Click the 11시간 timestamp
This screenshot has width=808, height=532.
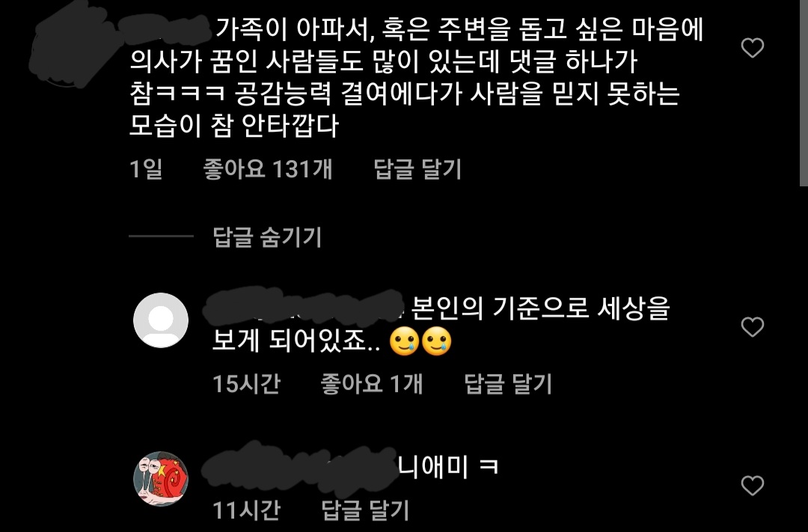point(246,510)
